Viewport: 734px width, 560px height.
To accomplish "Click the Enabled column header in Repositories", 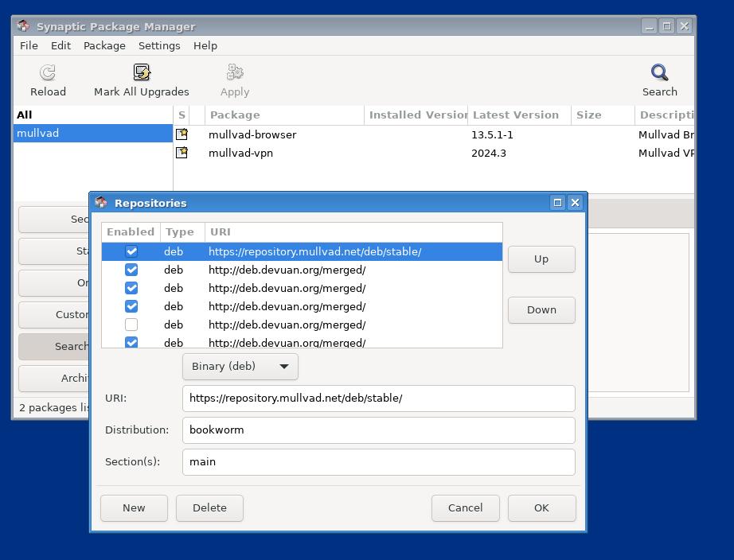I will point(131,232).
